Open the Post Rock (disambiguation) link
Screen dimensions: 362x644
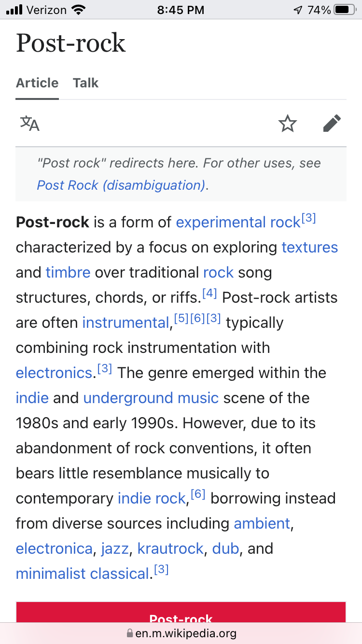click(x=121, y=185)
